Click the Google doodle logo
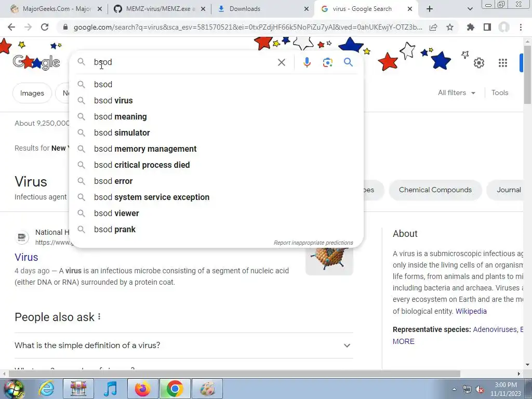This screenshot has height=399, width=532. [36, 62]
